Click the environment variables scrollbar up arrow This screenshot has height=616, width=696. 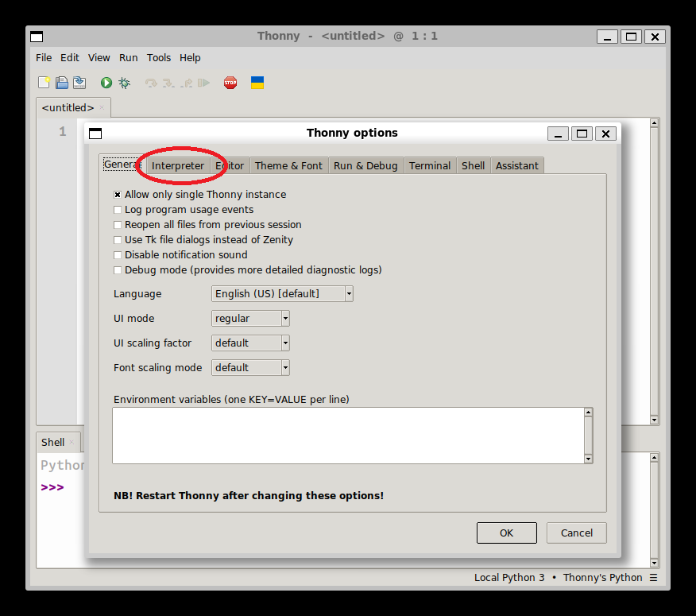coord(588,413)
